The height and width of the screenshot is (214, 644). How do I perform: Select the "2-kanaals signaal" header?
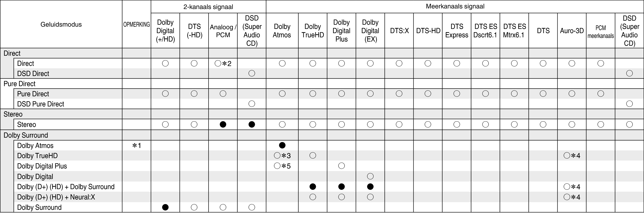pyautogui.click(x=208, y=7)
